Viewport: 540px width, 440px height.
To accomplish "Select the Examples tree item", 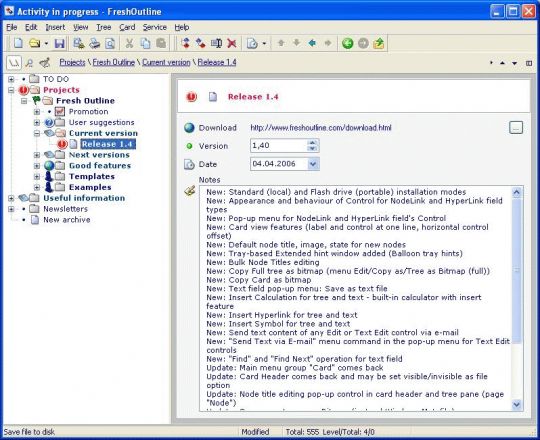I will [90, 187].
